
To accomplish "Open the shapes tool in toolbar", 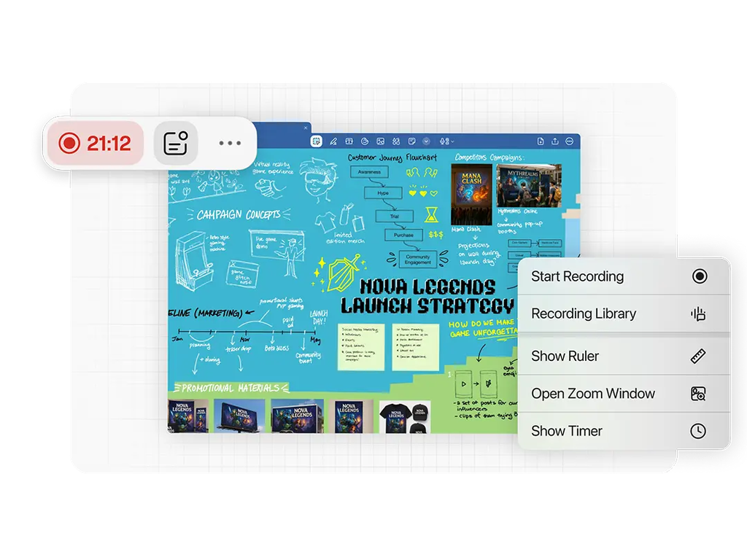I will click(364, 141).
